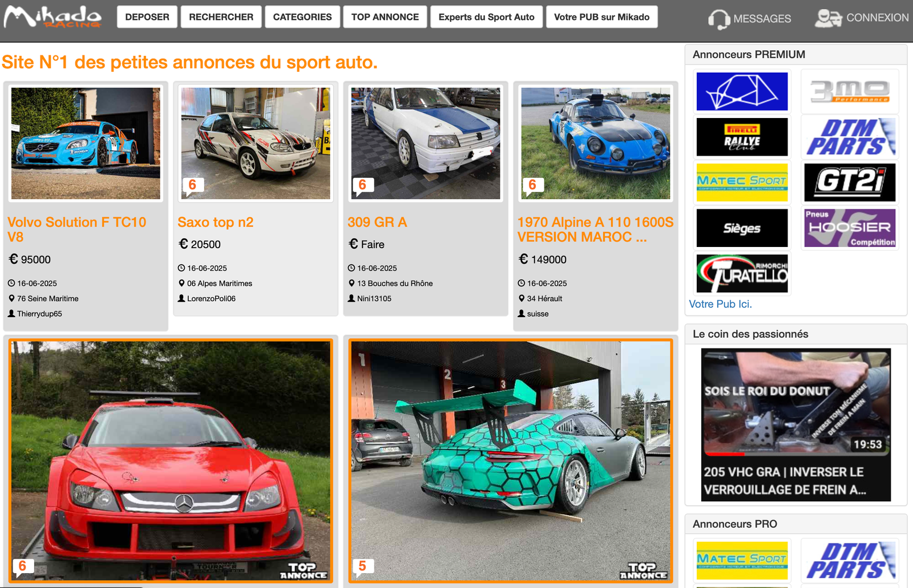This screenshot has width=913, height=588.
Task: Open the 3MO Performance logo
Action: pos(850,91)
